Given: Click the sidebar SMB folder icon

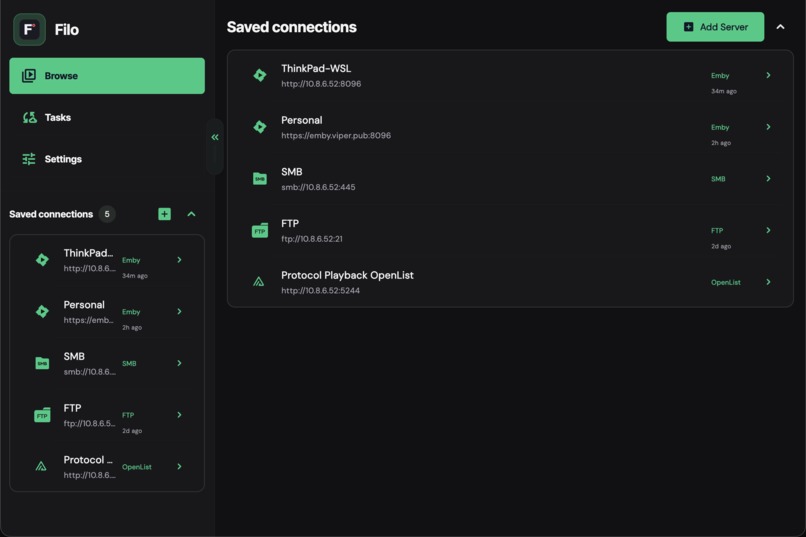Looking at the screenshot, I should (42, 363).
